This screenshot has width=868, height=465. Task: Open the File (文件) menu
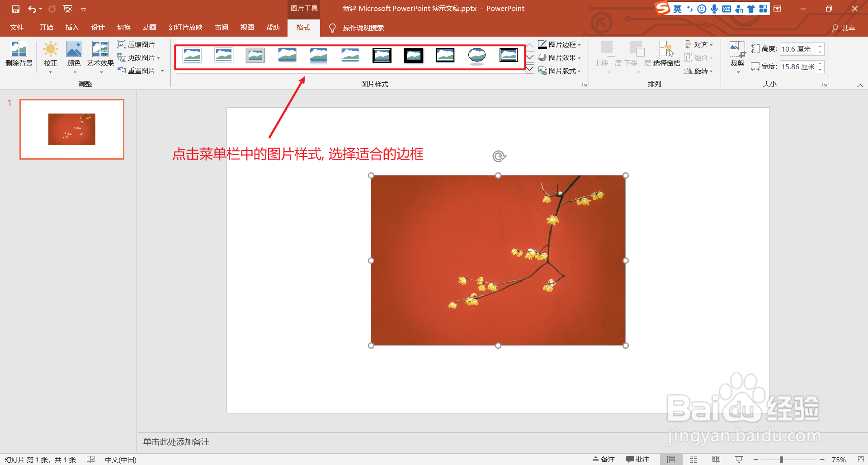point(17,28)
